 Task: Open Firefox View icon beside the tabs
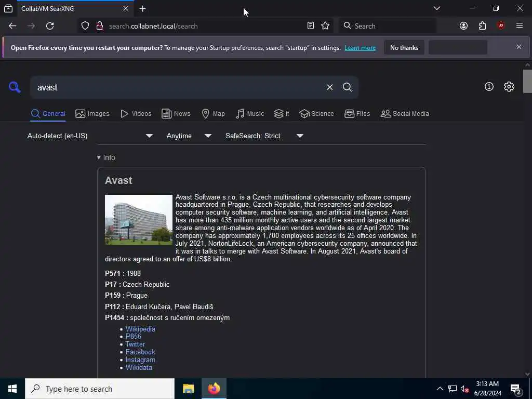pos(8,8)
